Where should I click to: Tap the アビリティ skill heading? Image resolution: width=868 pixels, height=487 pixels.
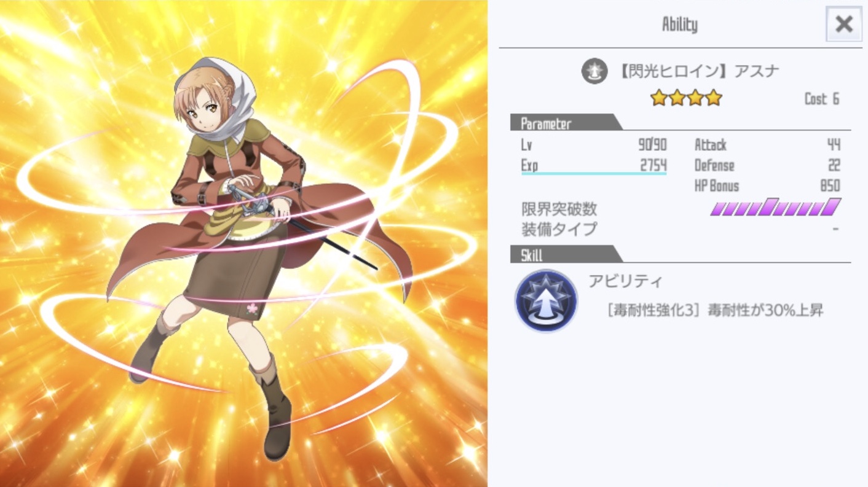(x=626, y=282)
